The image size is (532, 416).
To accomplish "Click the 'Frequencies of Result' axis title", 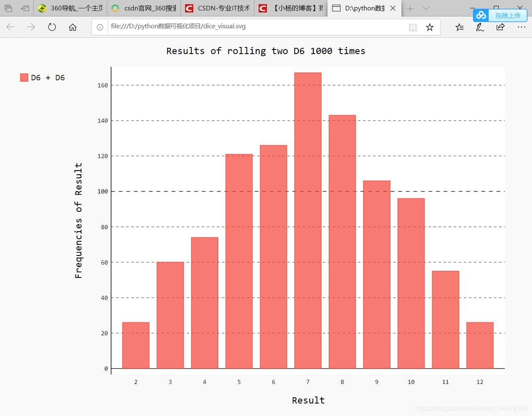I will (x=79, y=220).
